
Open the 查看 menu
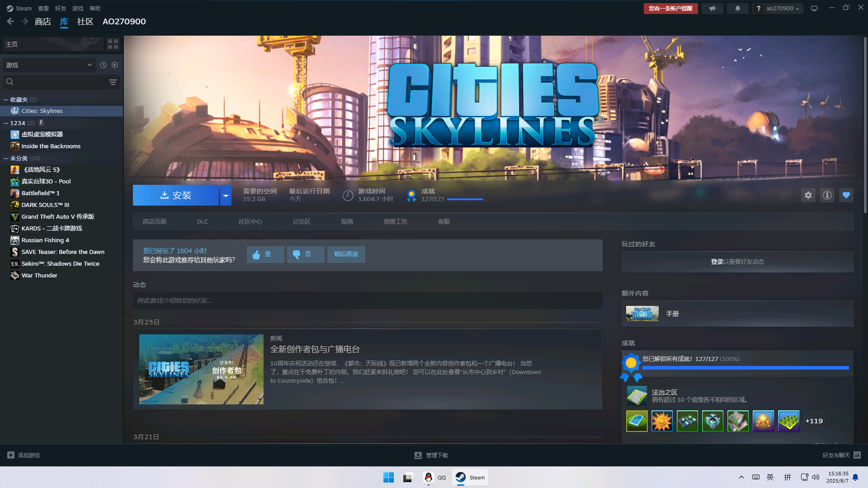pyautogui.click(x=43, y=9)
